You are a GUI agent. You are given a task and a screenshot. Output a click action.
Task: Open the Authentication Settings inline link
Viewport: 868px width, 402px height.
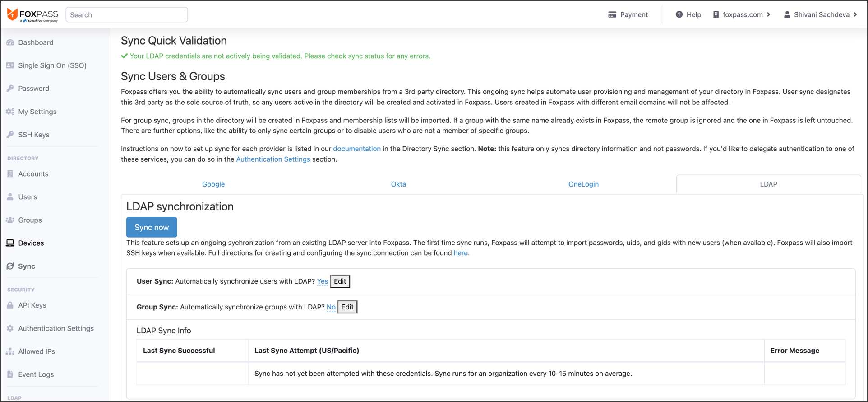click(273, 159)
